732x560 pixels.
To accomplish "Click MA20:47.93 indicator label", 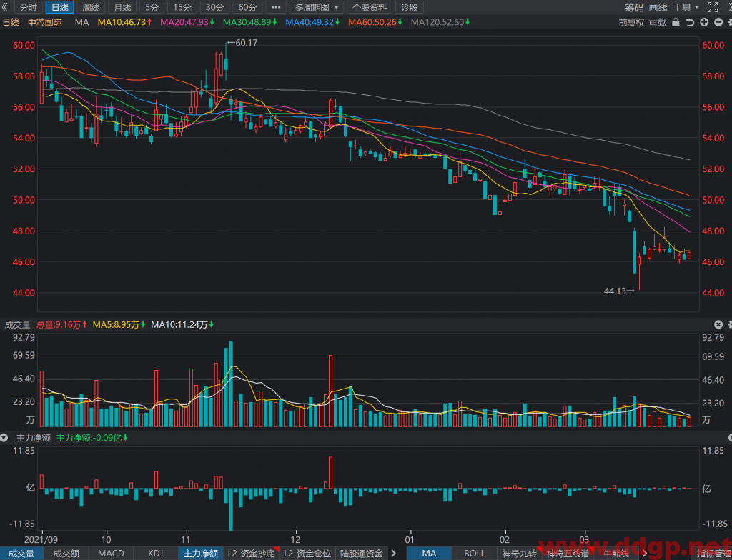I will pyautogui.click(x=187, y=22).
